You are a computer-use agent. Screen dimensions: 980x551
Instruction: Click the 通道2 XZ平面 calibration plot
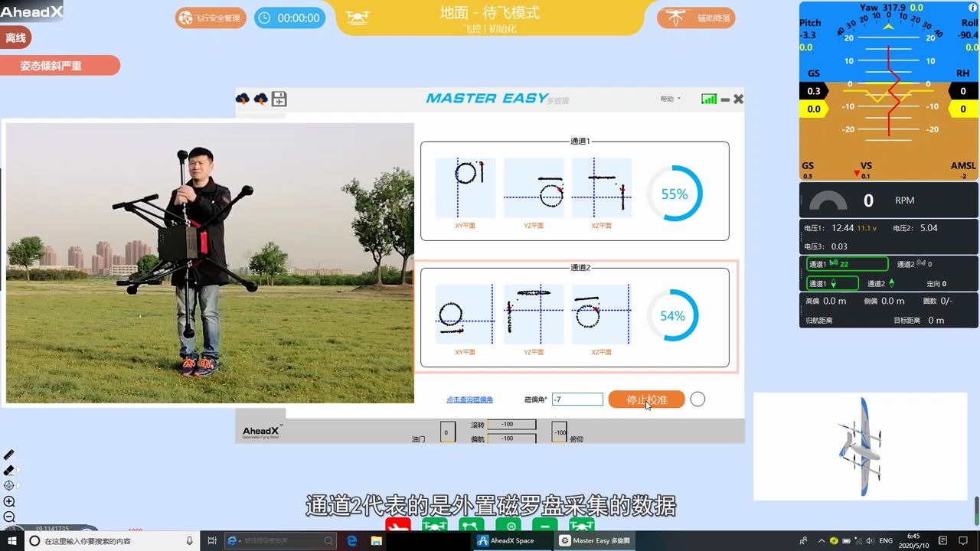pos(602,315)
